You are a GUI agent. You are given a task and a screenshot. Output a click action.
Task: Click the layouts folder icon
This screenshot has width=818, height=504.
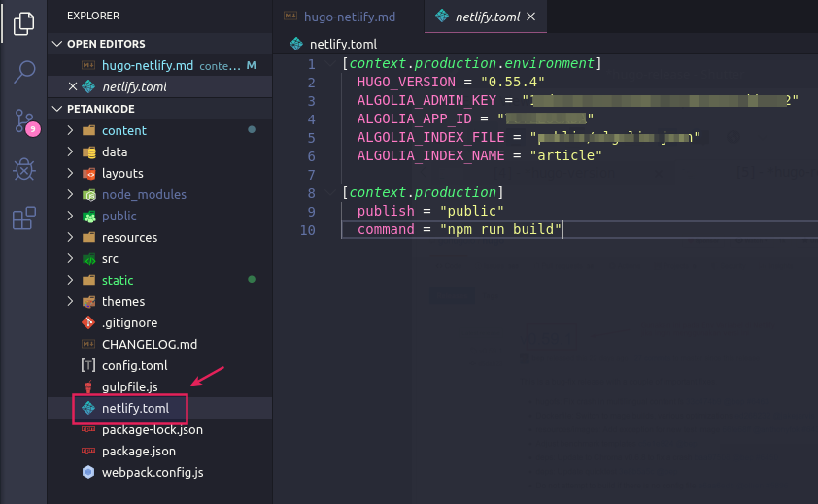pos(89,173)
